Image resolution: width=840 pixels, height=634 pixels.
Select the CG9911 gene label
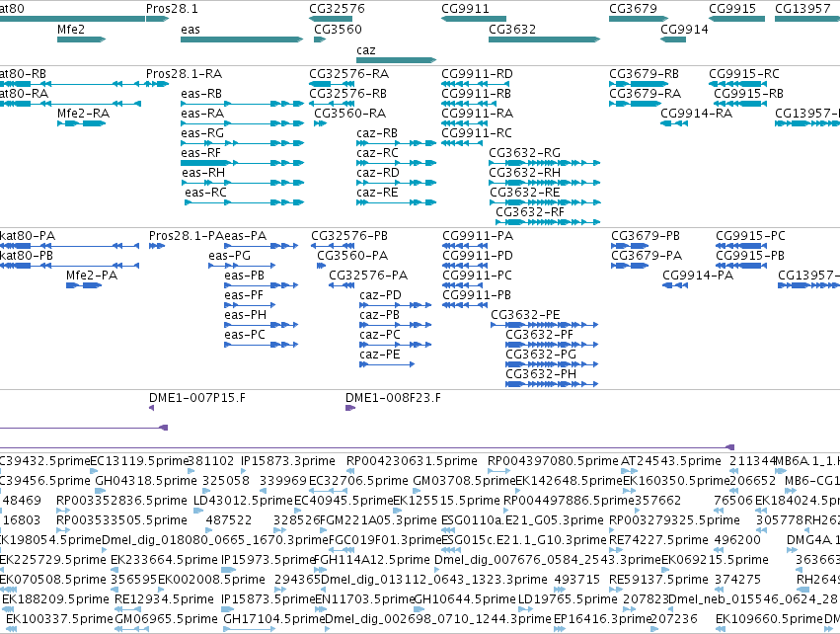(x=465, y=9)
